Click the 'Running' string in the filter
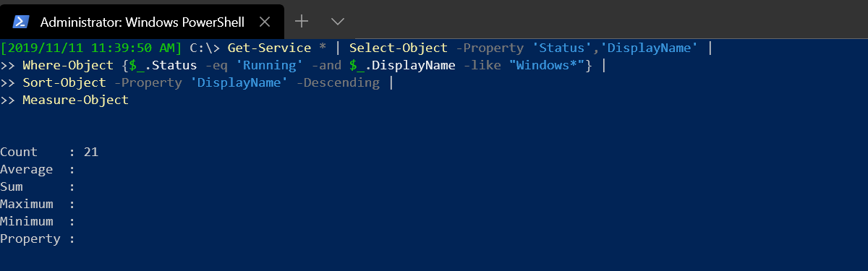The width and height of the screenshot is (868, 271). pyautogui.click(x=269, y=66)
